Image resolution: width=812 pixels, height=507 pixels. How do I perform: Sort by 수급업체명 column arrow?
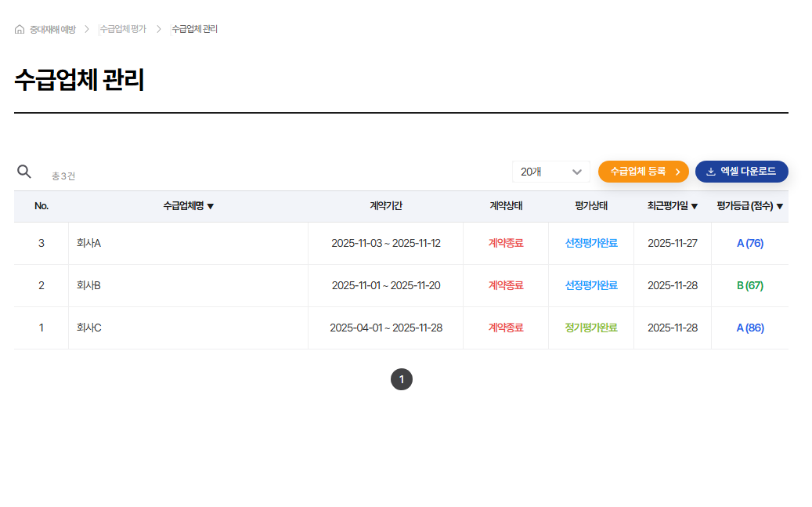pos(211,207)
